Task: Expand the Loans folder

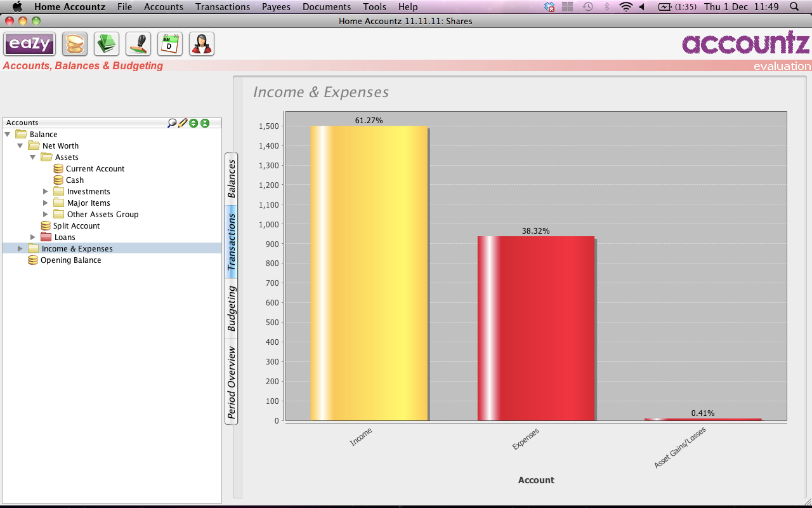Action: click(33, 237)
